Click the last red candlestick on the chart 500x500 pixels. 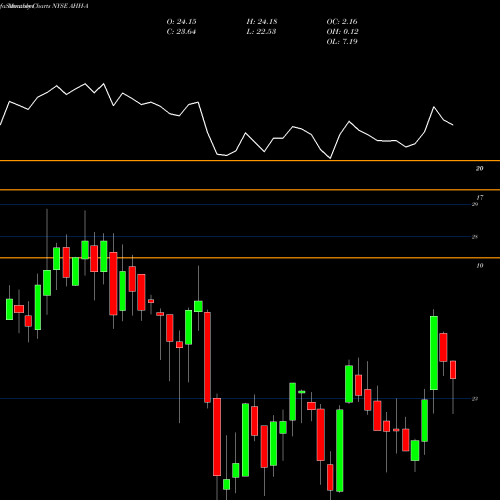tap(453, 370)
